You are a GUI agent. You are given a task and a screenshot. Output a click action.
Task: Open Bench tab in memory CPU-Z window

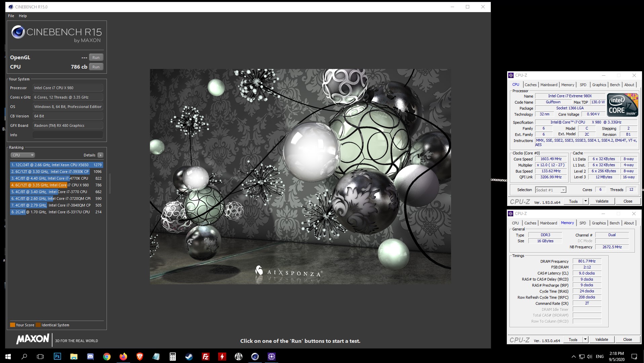614,223
